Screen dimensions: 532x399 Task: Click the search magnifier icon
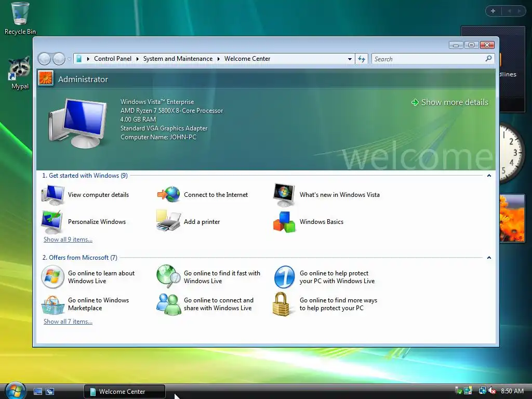[488, 59]
